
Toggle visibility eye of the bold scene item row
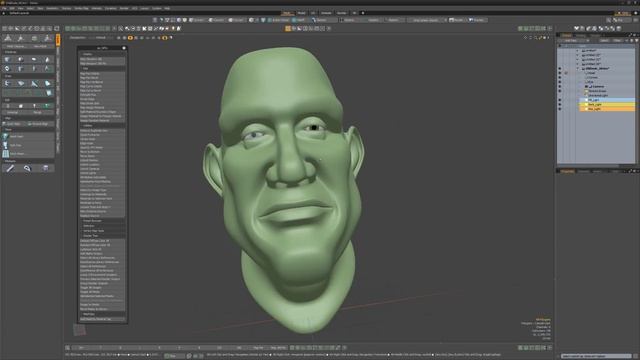(x=560, y=69)
